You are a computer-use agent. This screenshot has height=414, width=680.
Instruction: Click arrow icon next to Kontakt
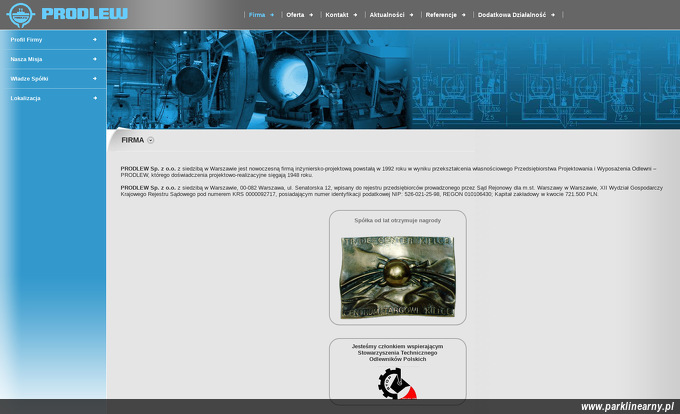[355, 15]
